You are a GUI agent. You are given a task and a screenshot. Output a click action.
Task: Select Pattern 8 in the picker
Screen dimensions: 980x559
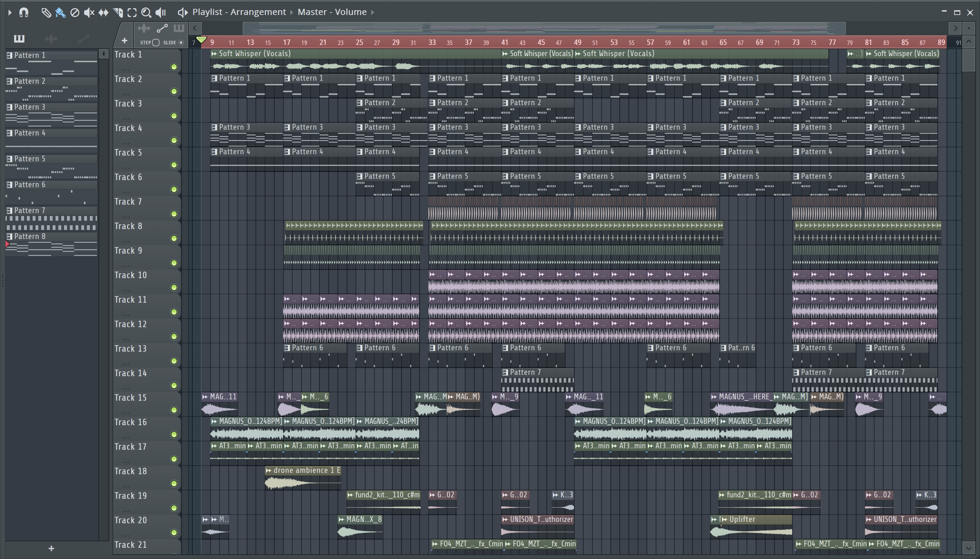click(51, 244)
